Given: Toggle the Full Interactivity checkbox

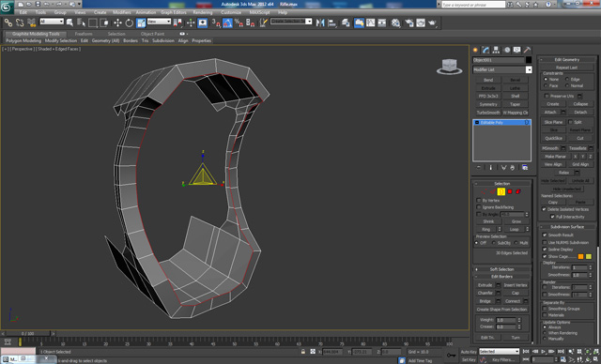Looking at the screenshot, I should 552,217.
